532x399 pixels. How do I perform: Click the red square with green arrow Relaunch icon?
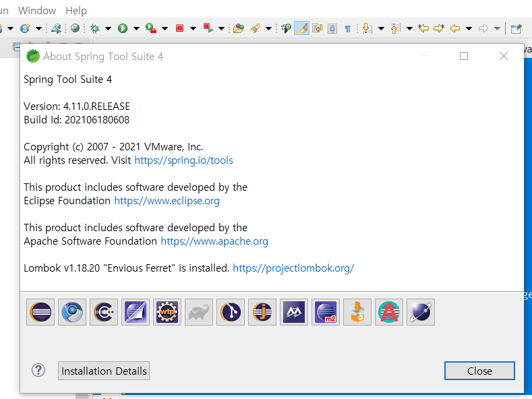tap(208, 28)
